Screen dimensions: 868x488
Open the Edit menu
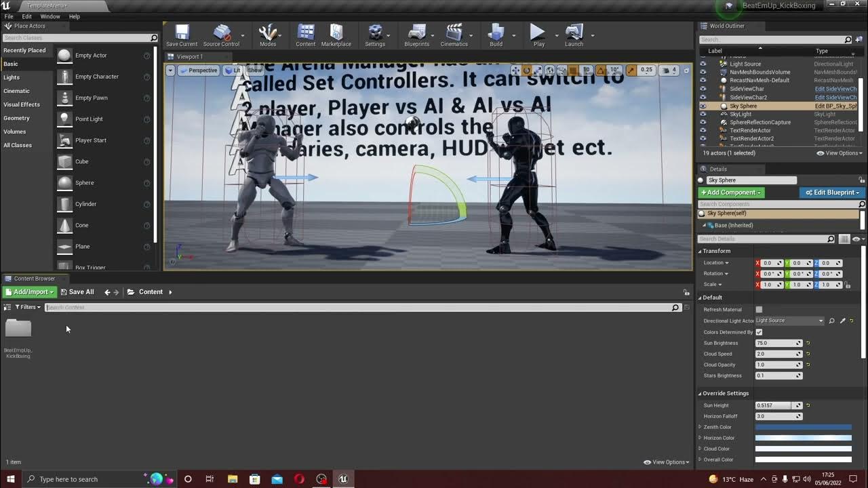(x=27, y=16)
